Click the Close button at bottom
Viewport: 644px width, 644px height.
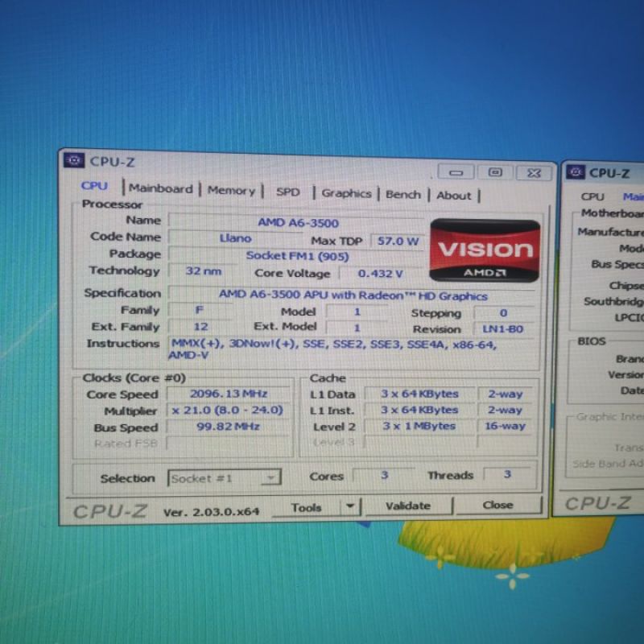coord(497,505)
